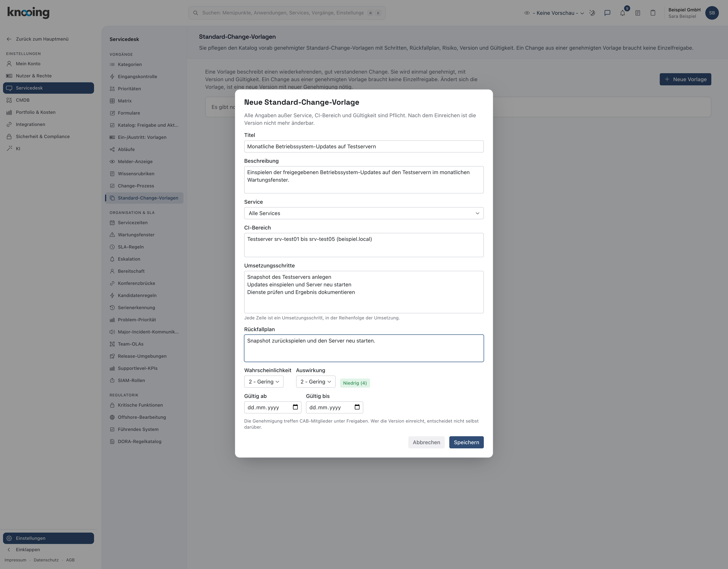Open the Impressum link
728x569 pixels.
[x=15, y=560]
